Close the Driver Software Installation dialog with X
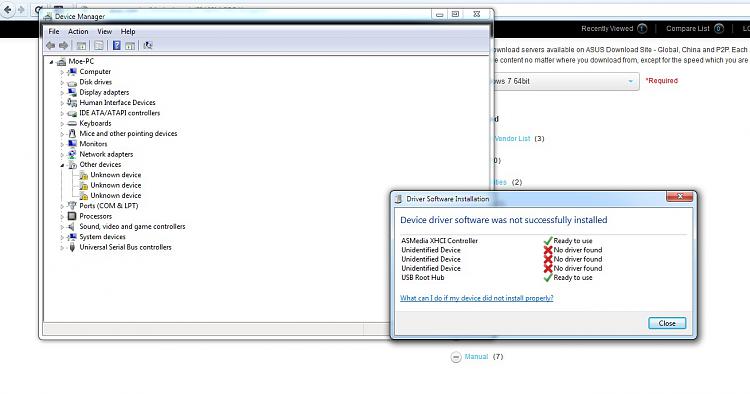 [x=680, y=197]
